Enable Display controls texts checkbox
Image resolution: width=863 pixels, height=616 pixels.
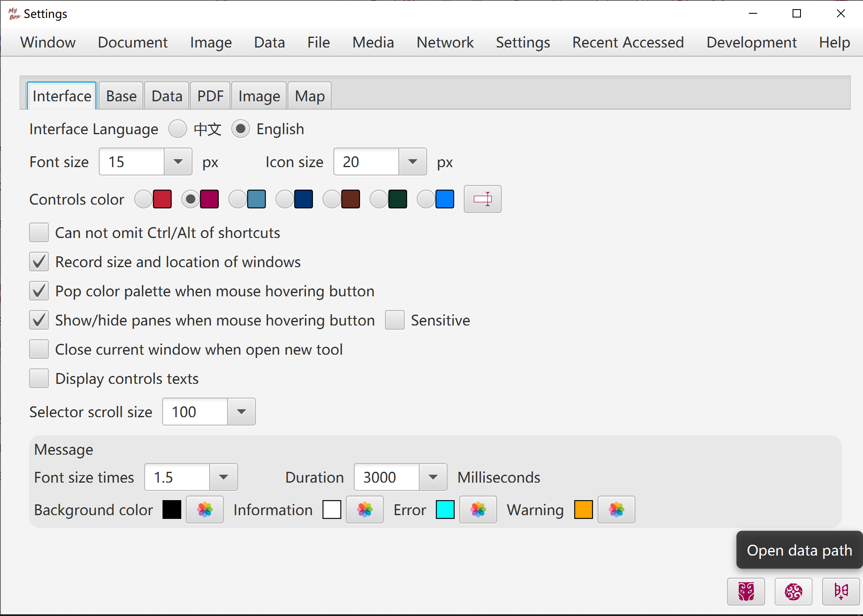pos(39,378)
